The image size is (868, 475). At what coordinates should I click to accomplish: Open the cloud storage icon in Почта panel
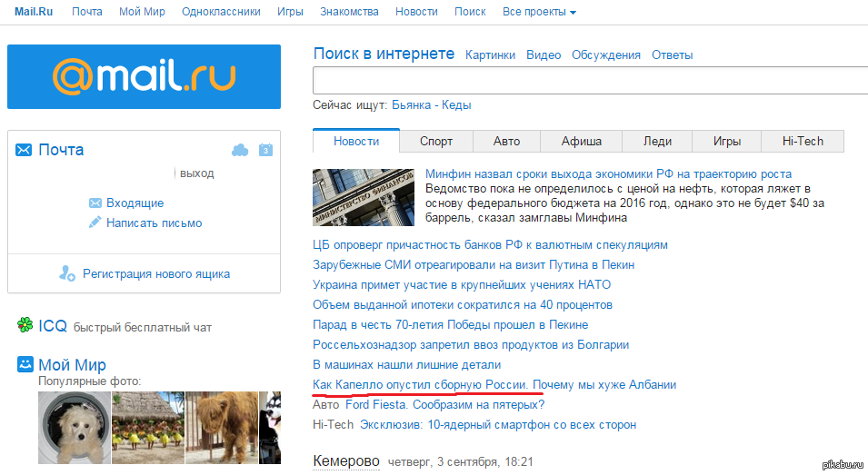240,150
